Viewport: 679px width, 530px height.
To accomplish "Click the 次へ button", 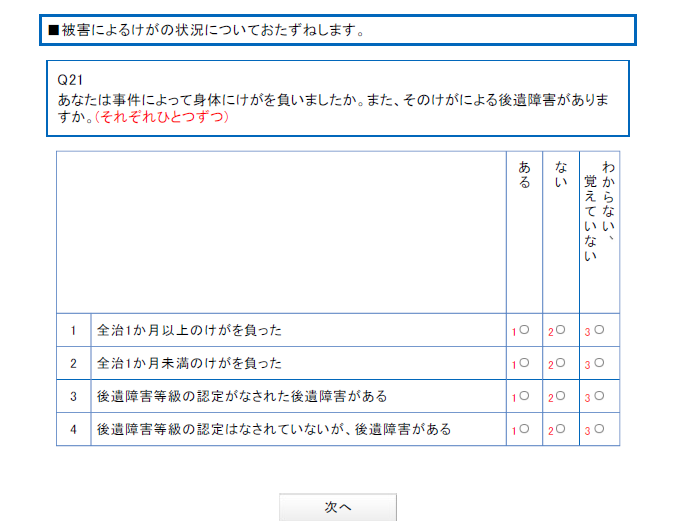I will click(338, 507).
